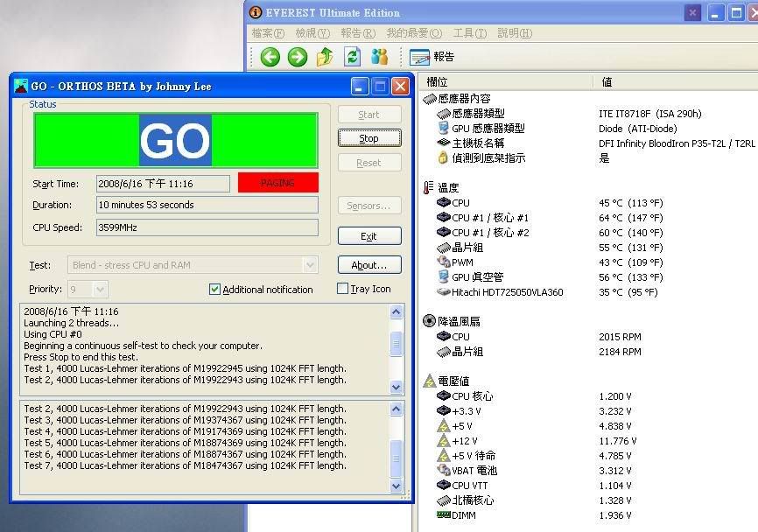This screenshot has height=532, width=758.
Task: Click the 主機板名稱 motherboard icon
Action: pos(443,143)
